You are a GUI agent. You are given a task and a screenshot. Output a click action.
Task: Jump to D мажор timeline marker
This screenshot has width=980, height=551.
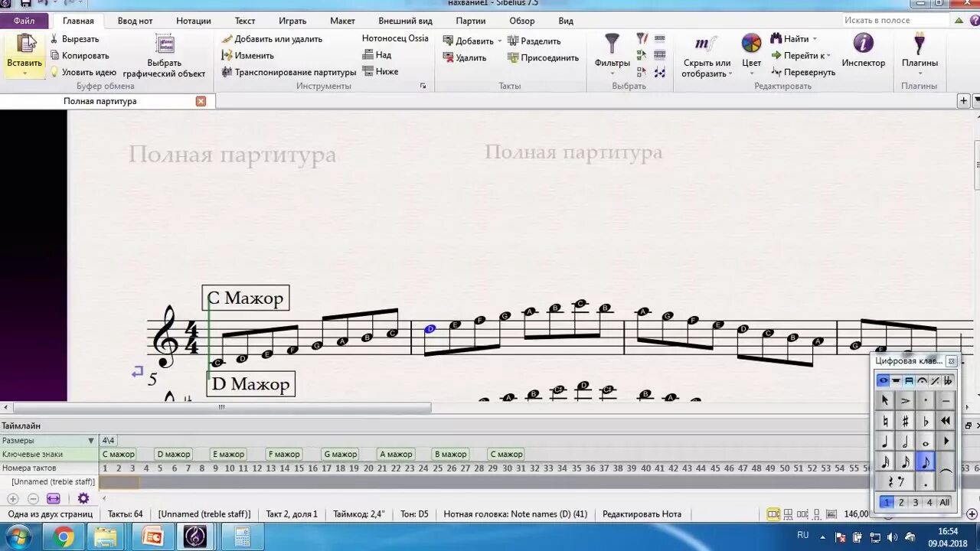tap(173, 455)
